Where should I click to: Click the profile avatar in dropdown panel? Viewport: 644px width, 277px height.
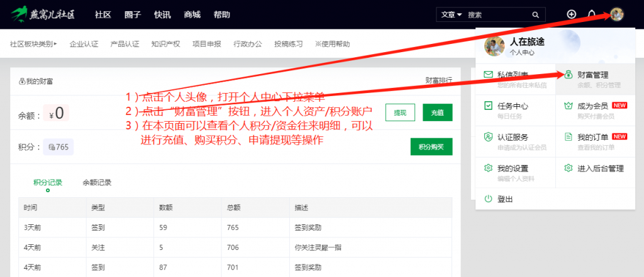point(494,46)
